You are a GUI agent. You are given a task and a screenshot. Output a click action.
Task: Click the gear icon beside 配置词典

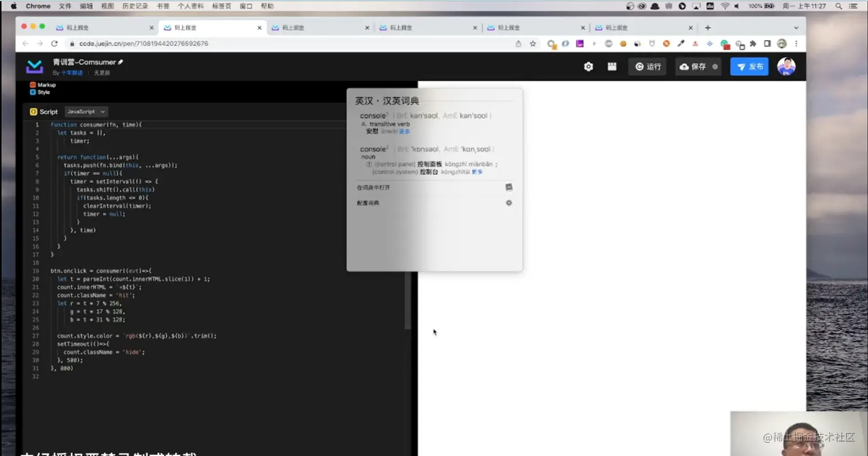point(509,203)
